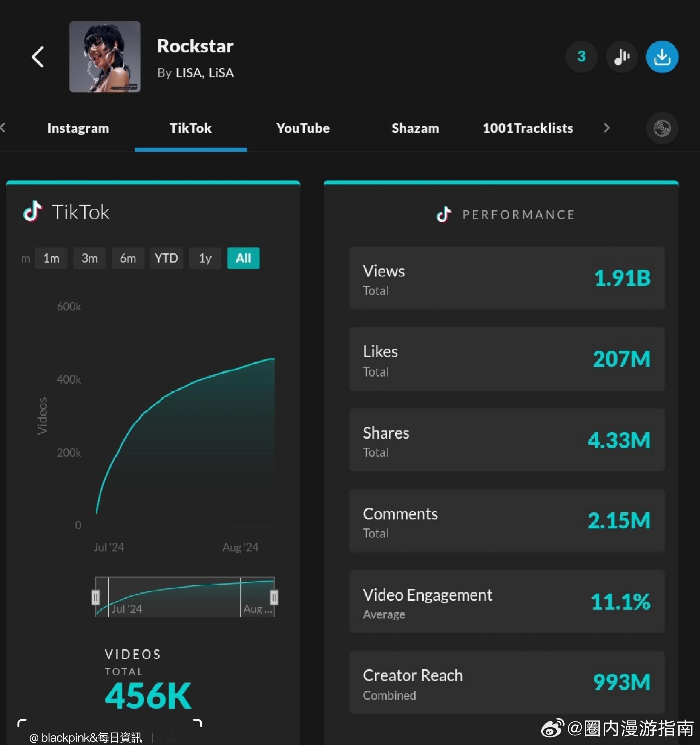Set chart range to YTD
Image resolution: width=700 pixels, height=745 pixels.
click(x=167, y=258)
